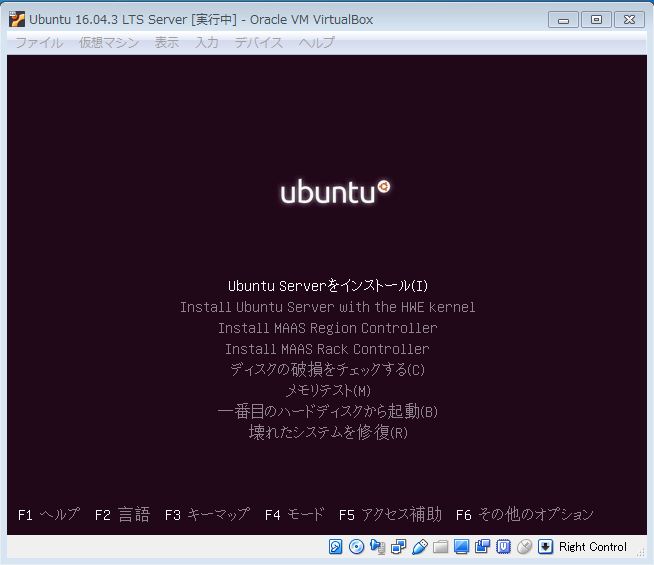Click the audio status icon in status bar
Image resolution: width=654 pixels, height=565 pixels.
point(377,547)
